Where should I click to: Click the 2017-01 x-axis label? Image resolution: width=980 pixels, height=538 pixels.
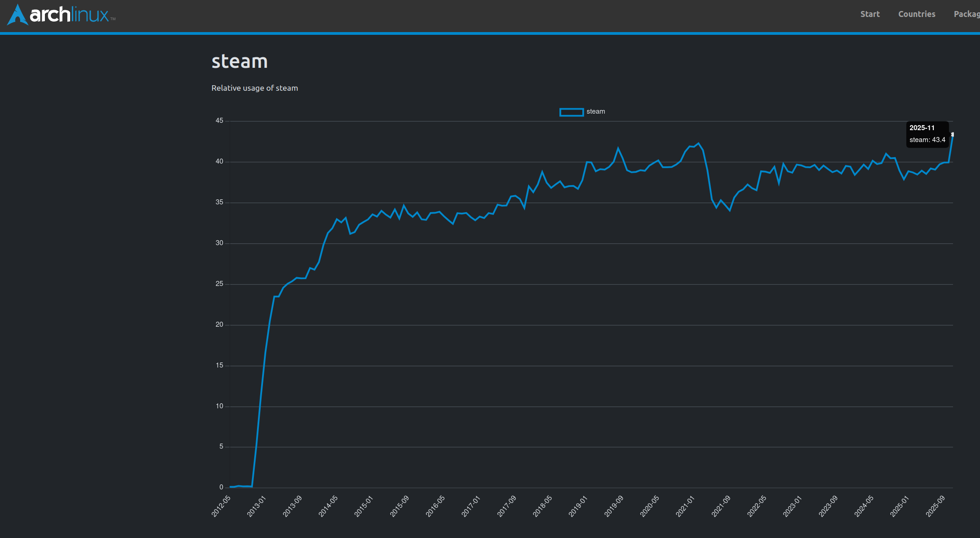pyautogui.click(x=471, y=506)
